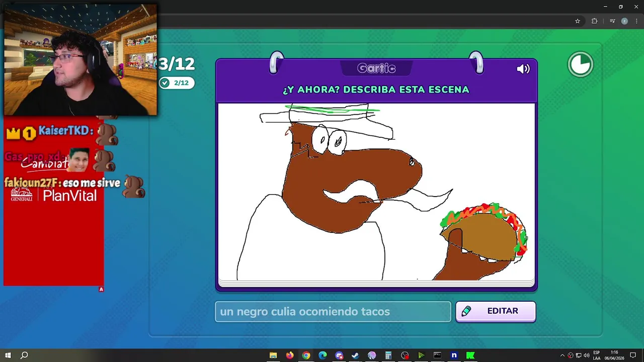Bookmark this page with the star icon
Image resolution: width=644 pixels, height=362 pixels.
[x=578, y=21]
